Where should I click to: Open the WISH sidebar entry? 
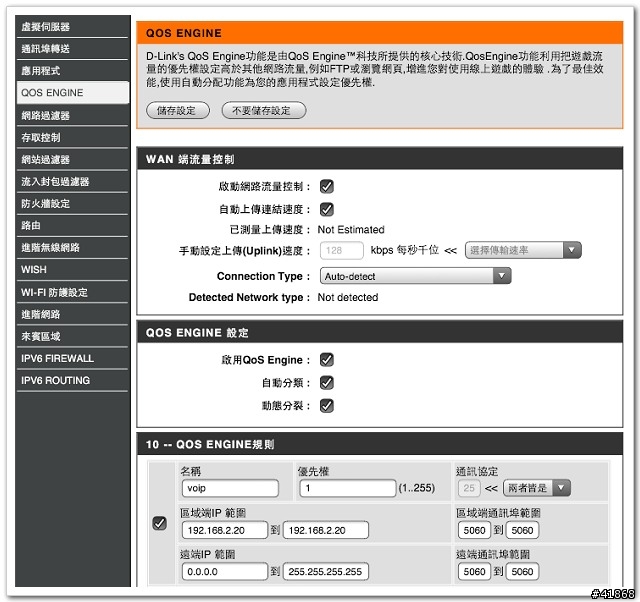click(72, 270)
